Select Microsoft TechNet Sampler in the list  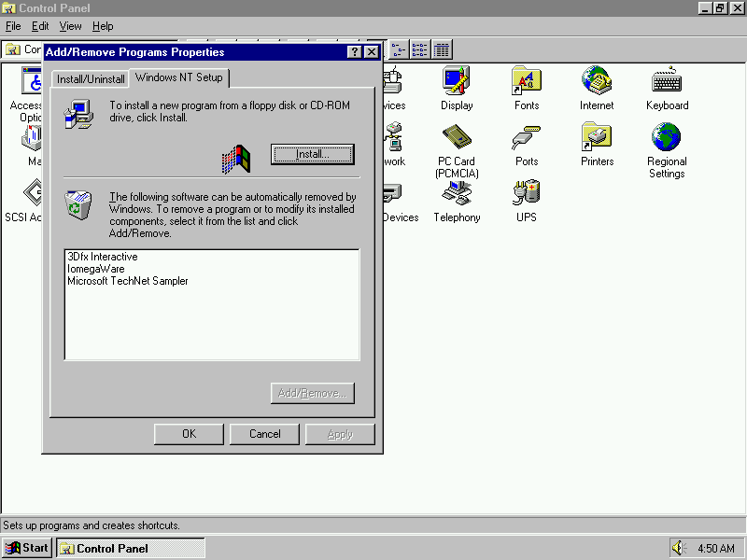[x=128, y=281]
